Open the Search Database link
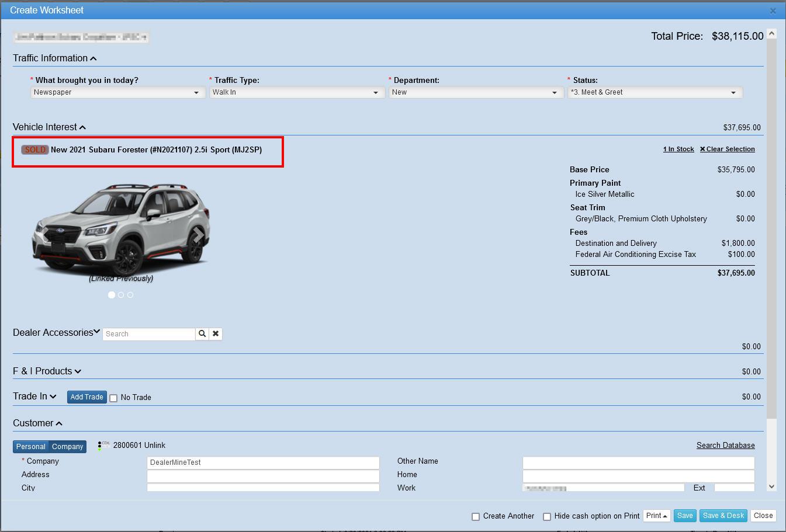This screenshot has width=786, height=532. [x=725, y=445]
